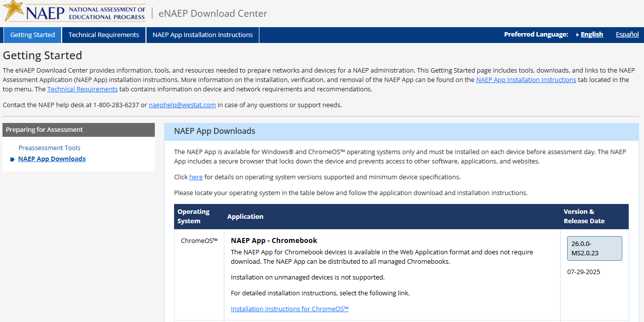Click the 26.0.0-MS2.0.23 version badge

click(594, 248)
